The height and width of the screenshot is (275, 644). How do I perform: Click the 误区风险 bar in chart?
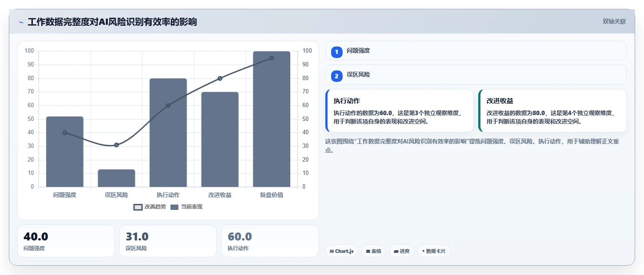[x=117, y=178]
